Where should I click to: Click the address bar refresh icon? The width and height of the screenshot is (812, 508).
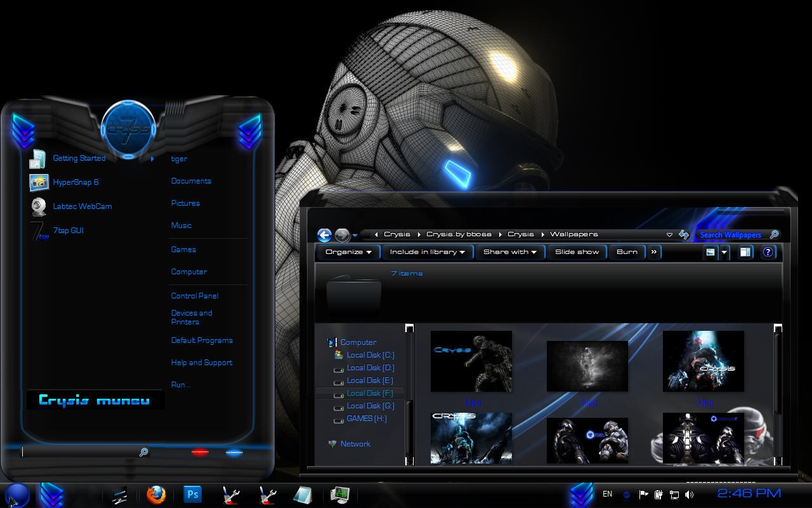683,234
